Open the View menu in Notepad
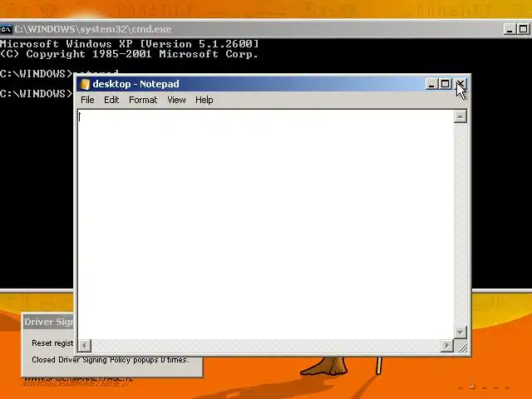 [176, 100]
